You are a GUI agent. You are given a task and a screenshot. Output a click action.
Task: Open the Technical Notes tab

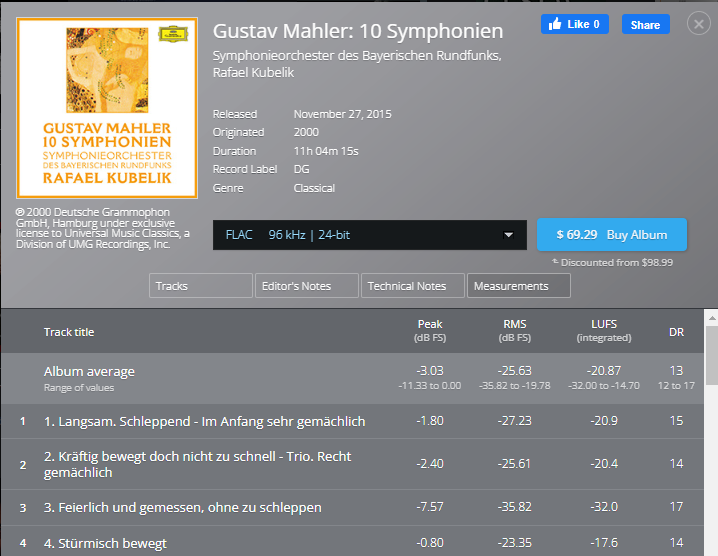pyautogui.click(x=412, y=286)
